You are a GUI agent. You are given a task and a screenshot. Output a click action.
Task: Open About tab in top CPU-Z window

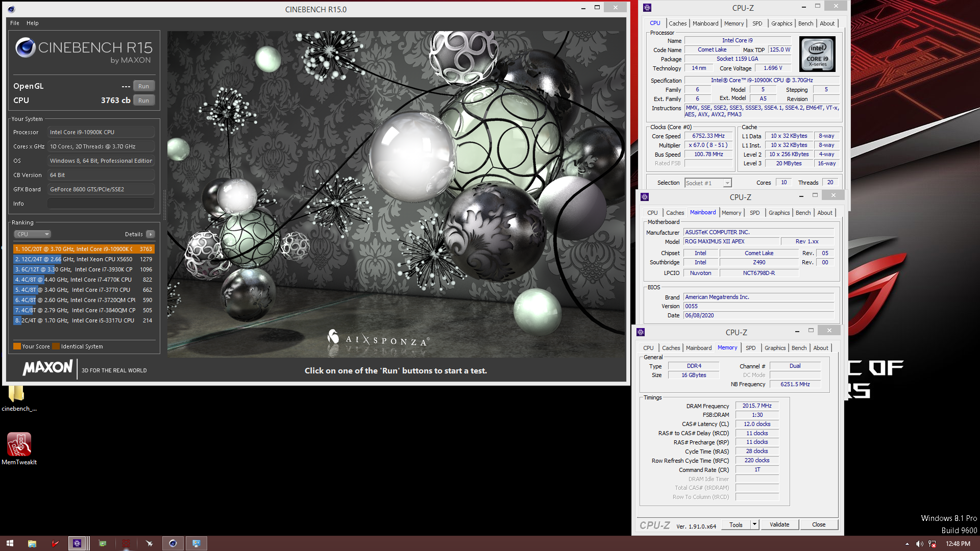click(827, 23)
